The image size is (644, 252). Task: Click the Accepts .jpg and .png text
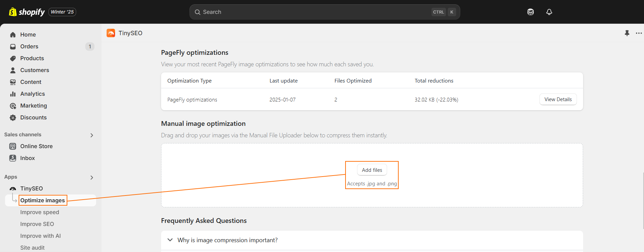[x=372, y=184]
